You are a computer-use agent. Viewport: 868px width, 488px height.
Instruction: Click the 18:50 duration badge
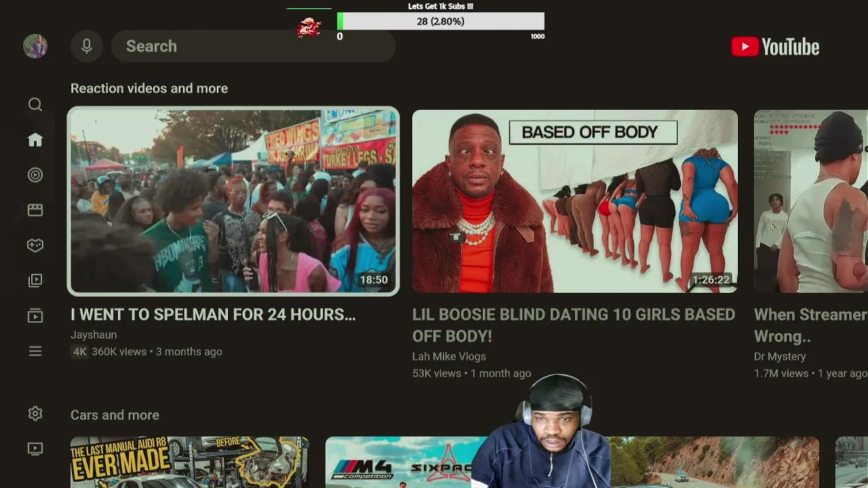pos(374,280)
